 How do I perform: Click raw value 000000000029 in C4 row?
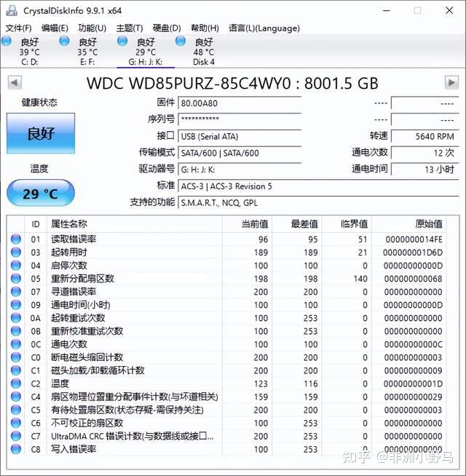point(413,397)
